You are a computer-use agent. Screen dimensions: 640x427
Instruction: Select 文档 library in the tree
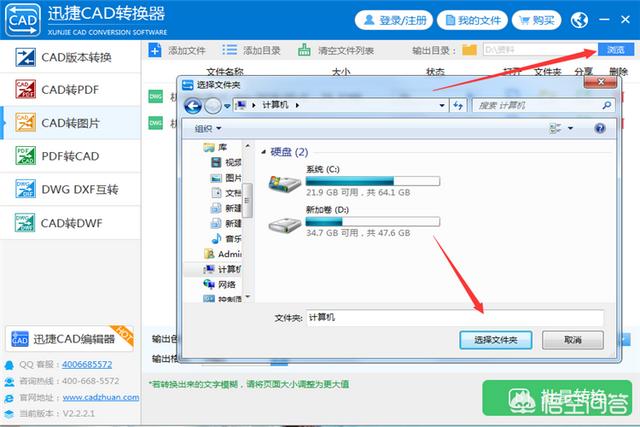(226, 193)
